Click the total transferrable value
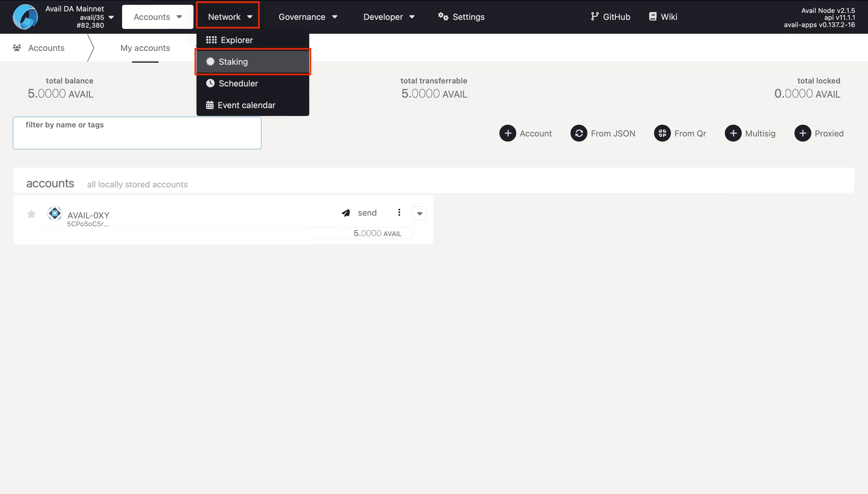Image resolution: width=868 pixels, height=494 pixels. 434,93
